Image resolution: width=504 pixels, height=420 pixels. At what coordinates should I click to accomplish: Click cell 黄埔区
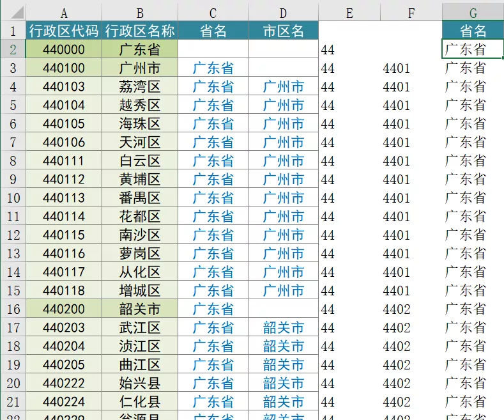pos(140,179)
